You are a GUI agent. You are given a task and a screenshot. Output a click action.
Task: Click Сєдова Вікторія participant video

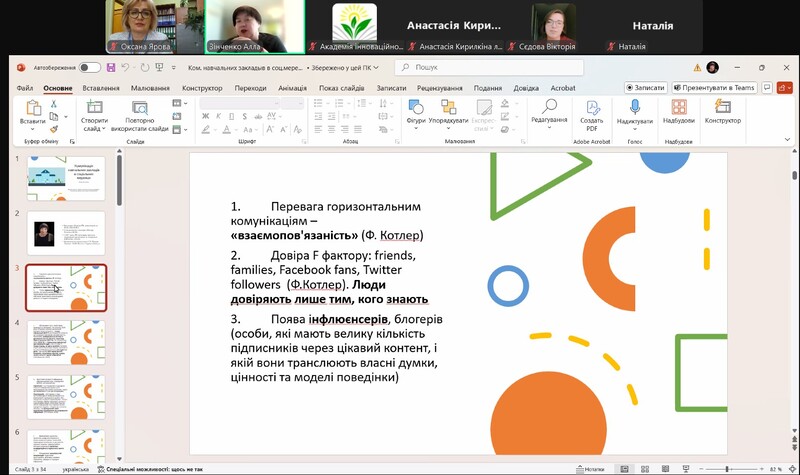(553, 27)
